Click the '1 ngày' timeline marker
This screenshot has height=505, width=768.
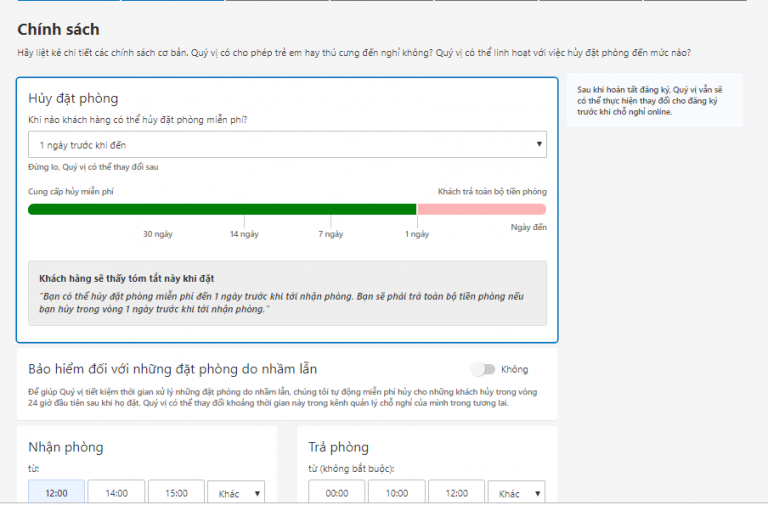pyautogui.click(x=417, y=234)
